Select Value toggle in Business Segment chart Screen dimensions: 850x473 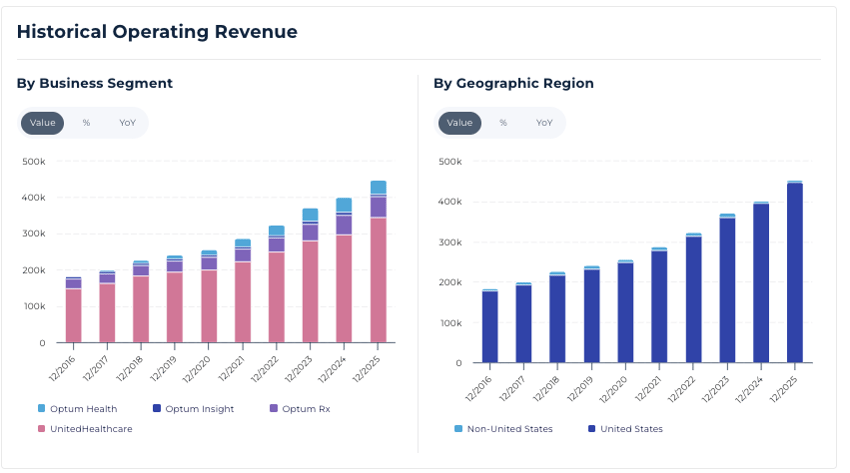pyautogui.click(x=42, y=123)
